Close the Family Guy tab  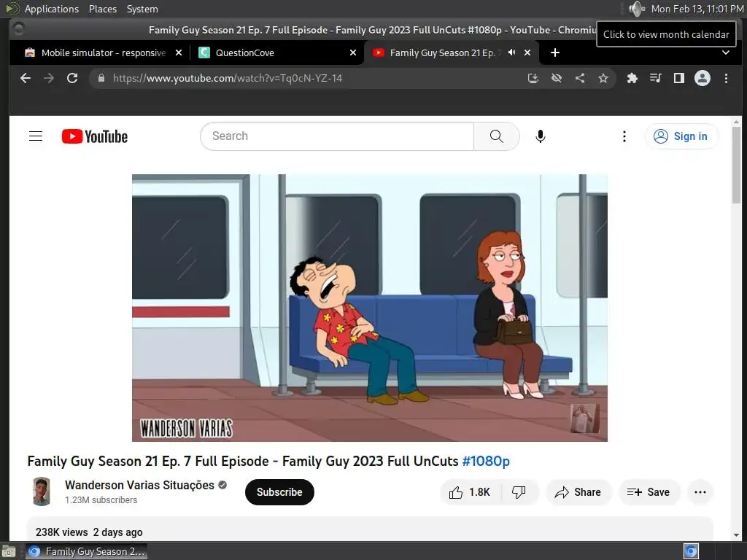[x=527, y=52]
